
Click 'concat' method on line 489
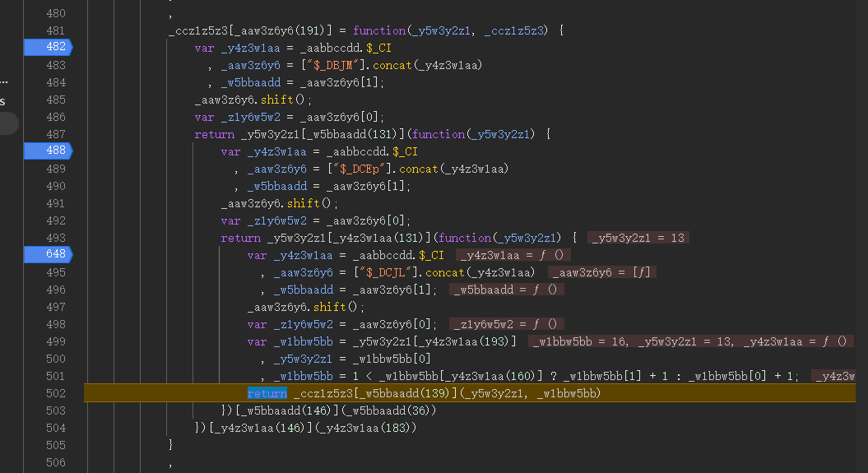pyautogui.click(x=419, y=169)
